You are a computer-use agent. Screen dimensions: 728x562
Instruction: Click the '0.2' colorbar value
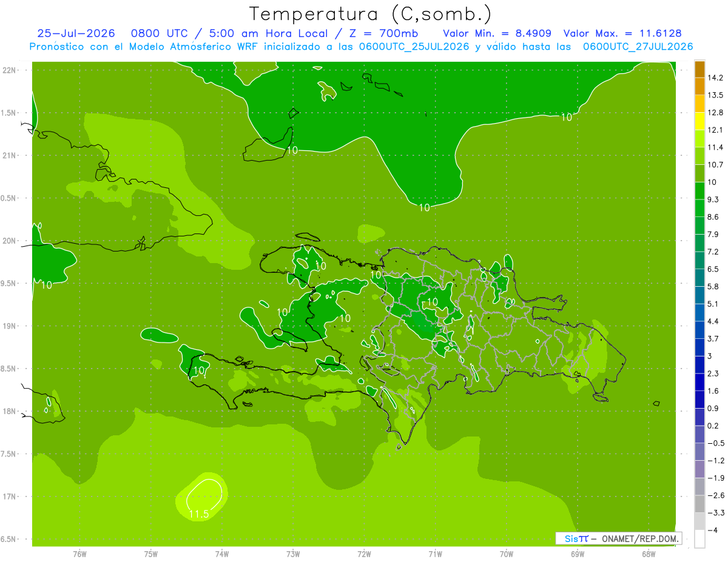click(x=713, y=426)
